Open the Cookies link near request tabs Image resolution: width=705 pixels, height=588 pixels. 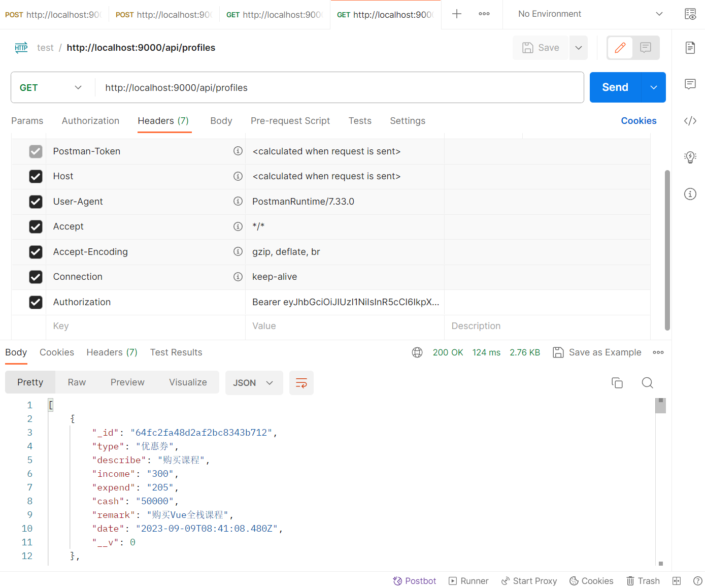(638, 121)
